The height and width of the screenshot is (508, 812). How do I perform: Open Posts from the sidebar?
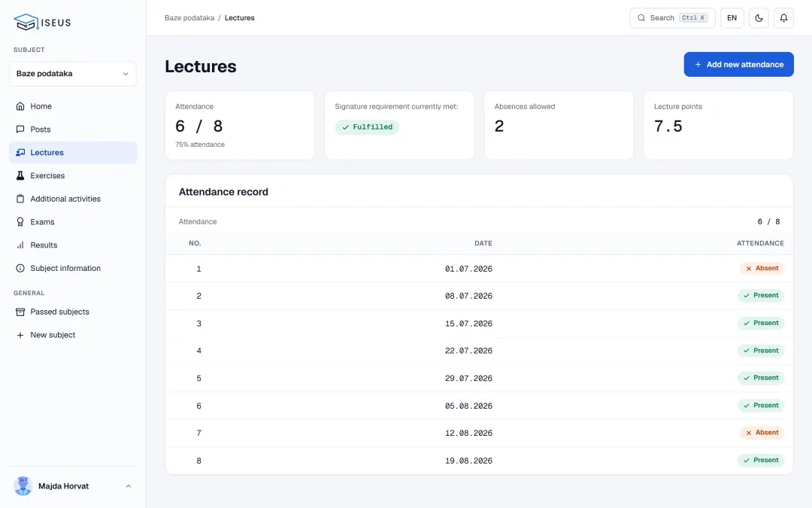click(73, 129)
